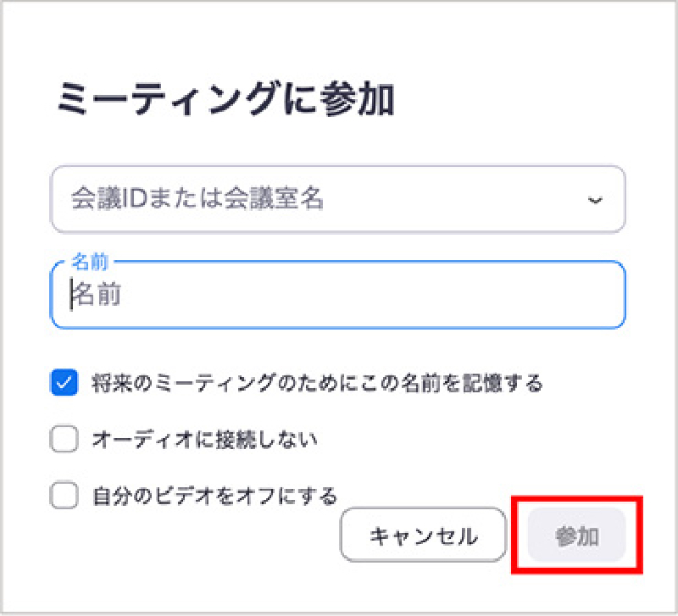Screen dimensions: 678x616
Task: Click the 会議IDまたは会議室名 input field
Action: click(x=338, y=199)
